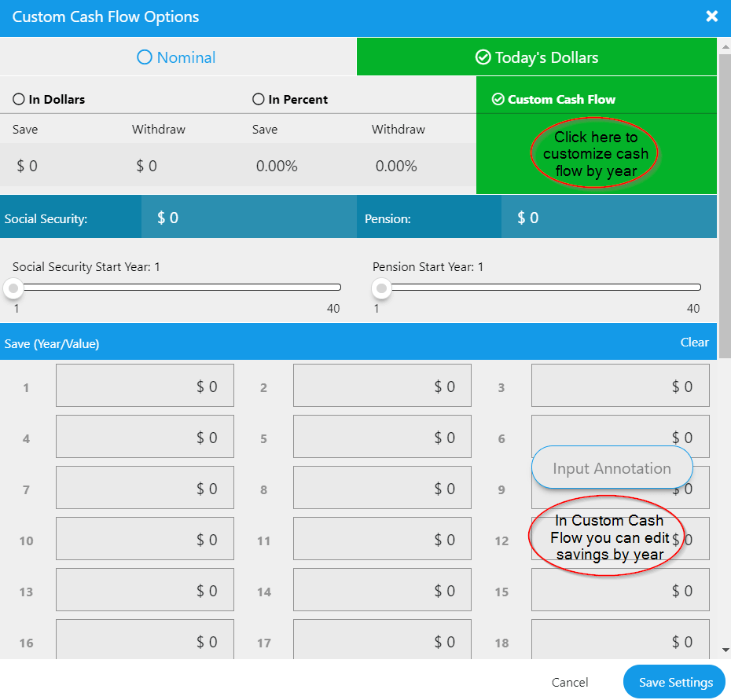Click the scrollbar down arrow
Screen dimensions: 731x700
click(x=725, y=651)
